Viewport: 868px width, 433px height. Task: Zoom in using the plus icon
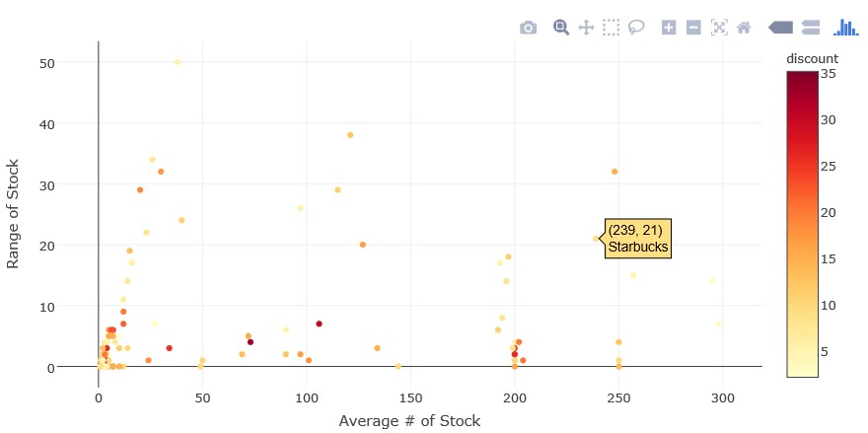point(669,28)
